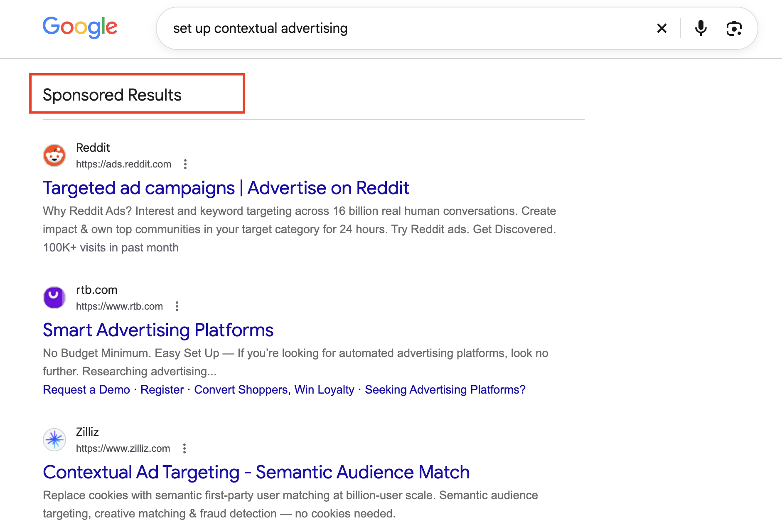
Task: Click the Sponsored Results heading
Action: pos(112,95)
